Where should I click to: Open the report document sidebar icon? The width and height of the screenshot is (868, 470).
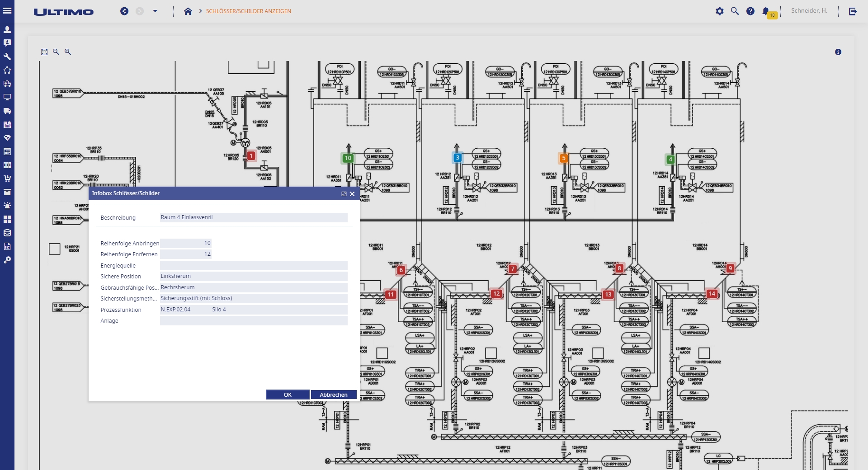7,246
